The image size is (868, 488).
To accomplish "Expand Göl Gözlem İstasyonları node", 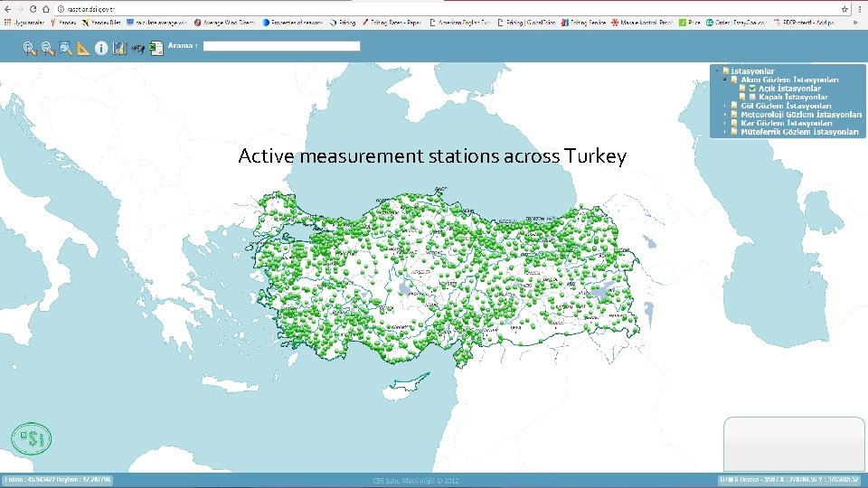I will tap(724, 106).
